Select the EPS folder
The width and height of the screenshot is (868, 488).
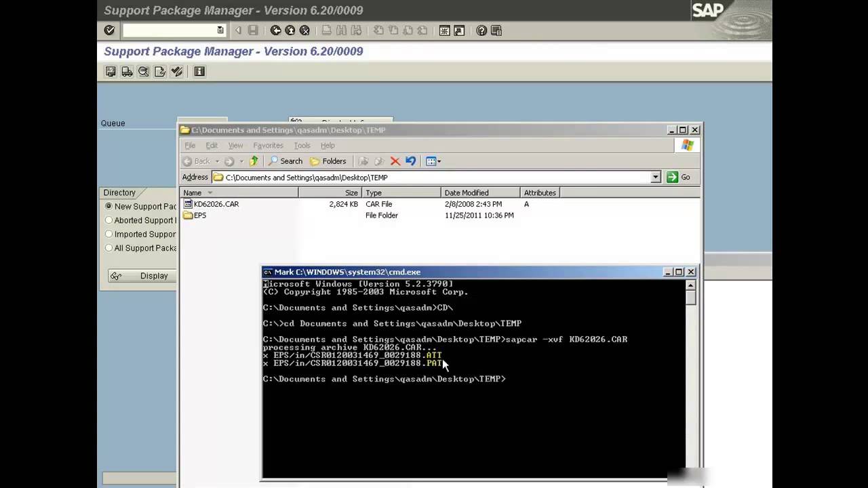point(195,216)
